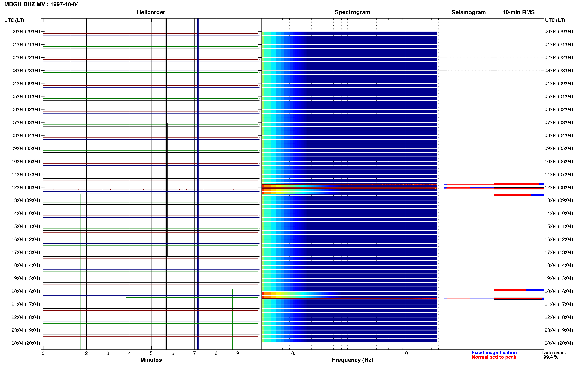Click the Minutes axis tick label 6

pos(173,353)
